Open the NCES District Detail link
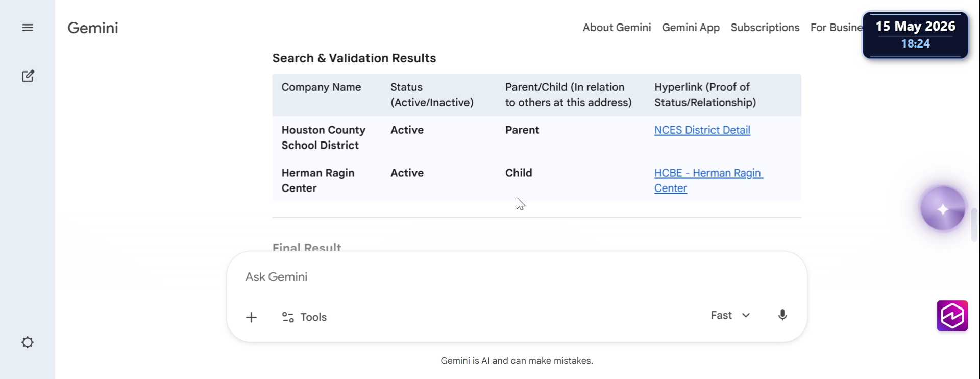Screen dimensions: 980x379 click(702, 130)
